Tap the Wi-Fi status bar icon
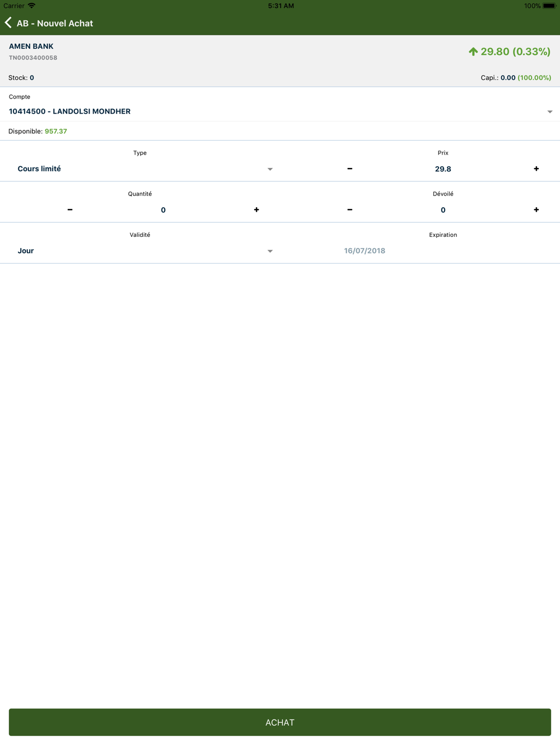Viewport: 560px width, 747px height. pyautogui.click(x=32, y=6)
